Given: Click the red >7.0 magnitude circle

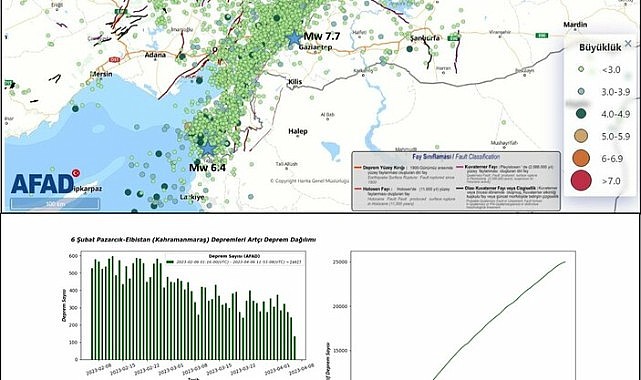Looking at the screenshot, I should point(581,181).
